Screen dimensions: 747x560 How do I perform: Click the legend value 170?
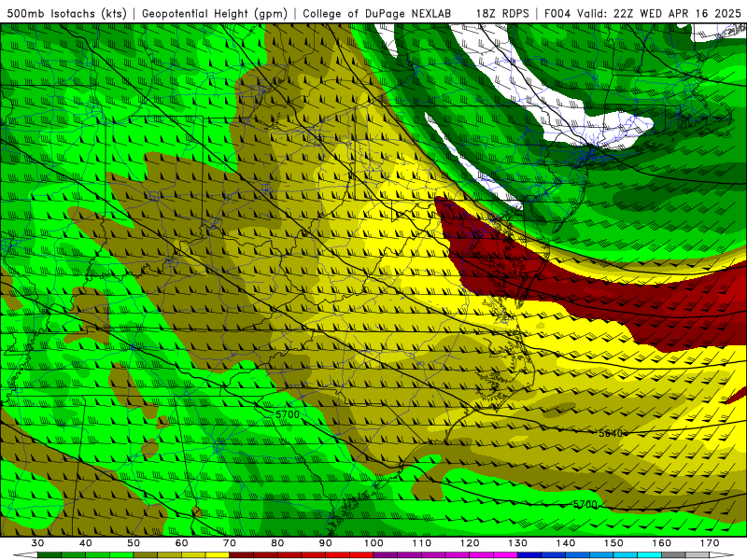[x=710, y=543]
